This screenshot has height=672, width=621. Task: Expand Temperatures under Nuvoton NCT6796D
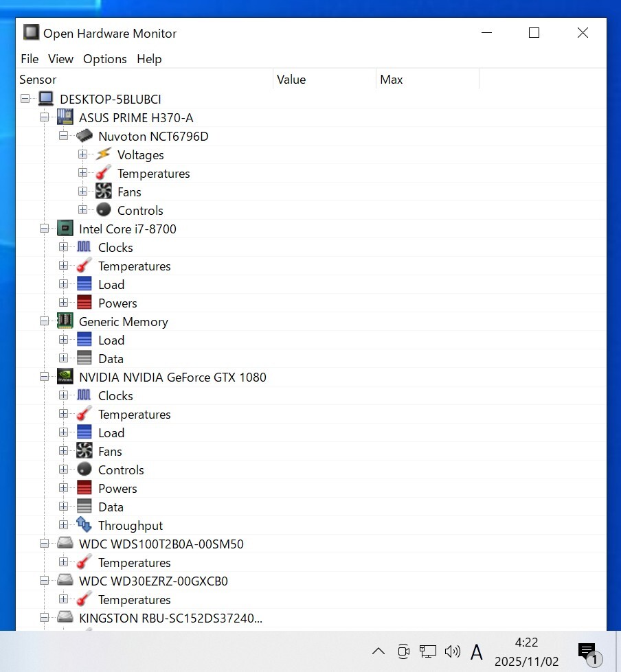tap(82, 173)
